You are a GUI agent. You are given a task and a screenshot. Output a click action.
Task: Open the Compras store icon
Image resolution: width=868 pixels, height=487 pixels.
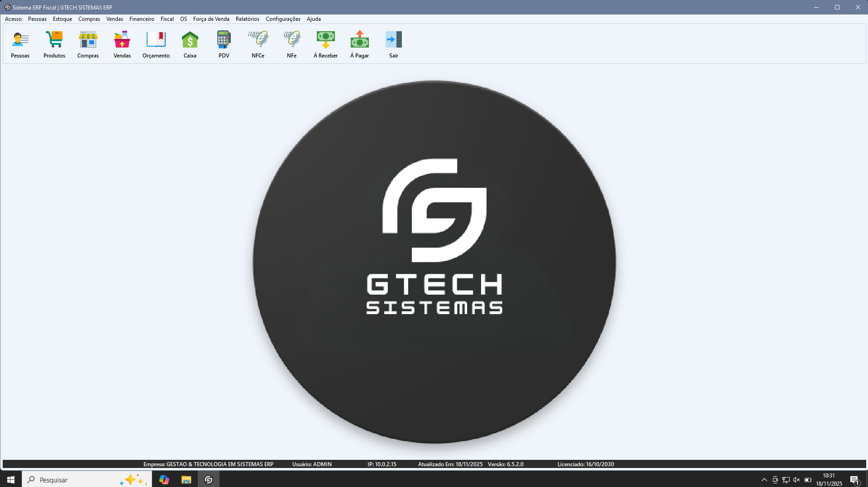click(88, 40)
